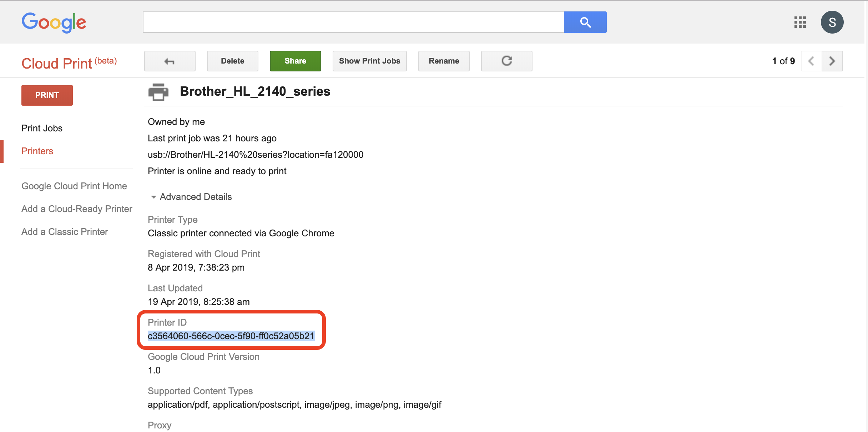The height and width of the screenshot is (432, 868).
Task: Click the version value 1.0
Action: click(154, 370)
